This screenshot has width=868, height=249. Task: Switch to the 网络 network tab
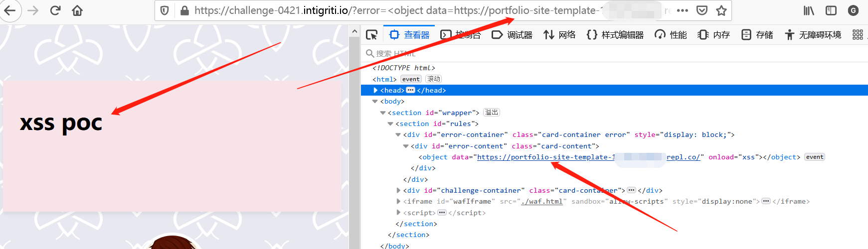tap(559, 35)
